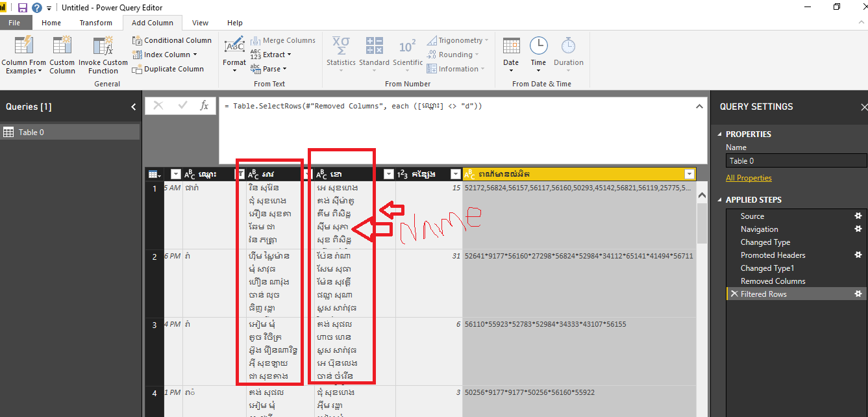Select the Promoted Headers applied step
Viewport: 868px width, 417px height.
(773, 255)
